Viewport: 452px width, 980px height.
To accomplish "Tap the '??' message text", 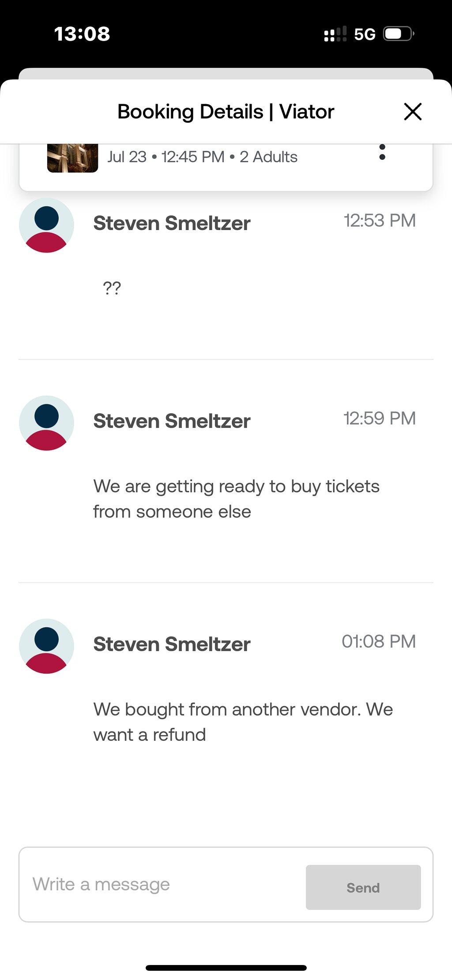I will point(112,288).
